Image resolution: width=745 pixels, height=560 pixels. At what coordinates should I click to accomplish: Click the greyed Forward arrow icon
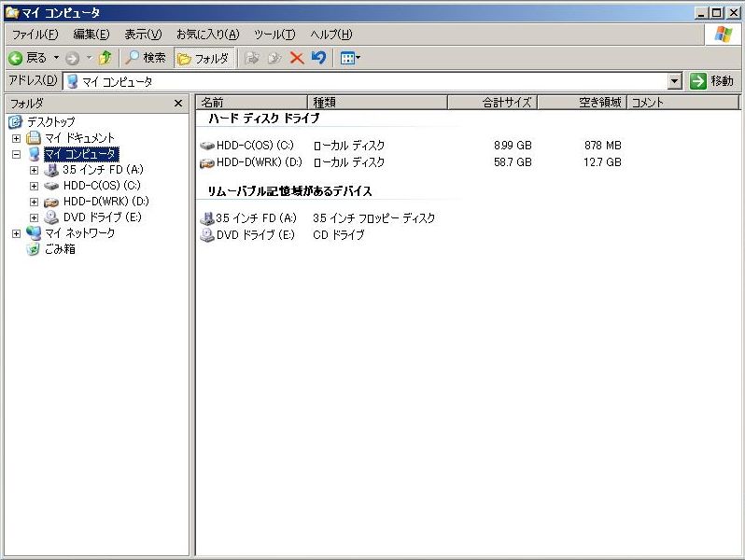click(72, 59)
